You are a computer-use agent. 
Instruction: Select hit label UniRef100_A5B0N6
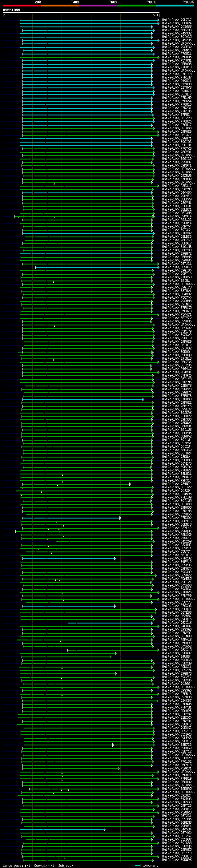click(x=177, y=257)
